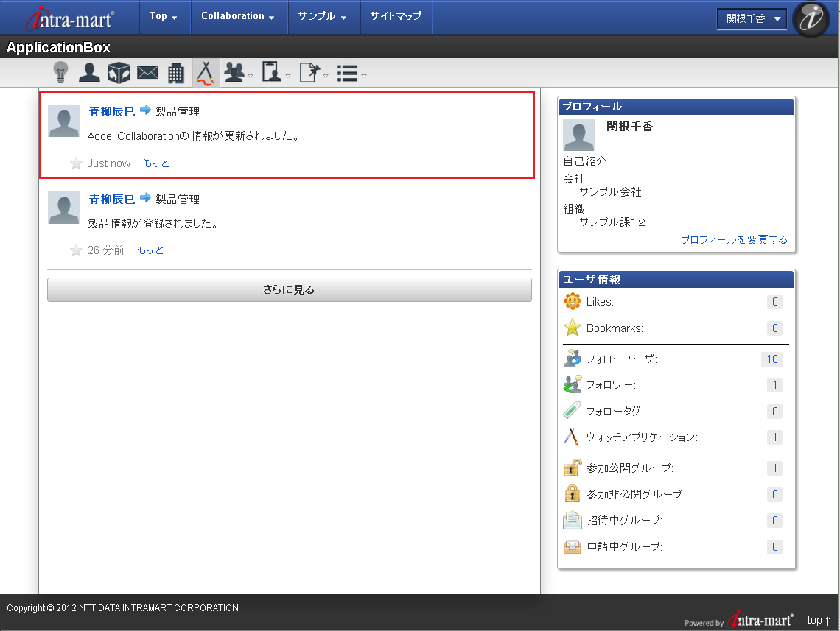Click the さらに見る button
Viewport: 840px width, 631px height.
point(290,289)
